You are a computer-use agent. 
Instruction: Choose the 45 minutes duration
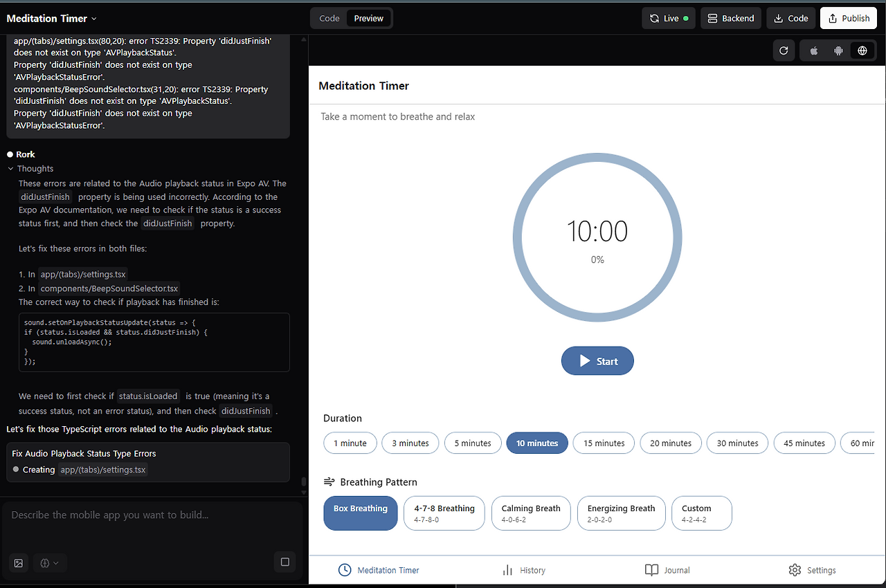click(x=804, y=443)
